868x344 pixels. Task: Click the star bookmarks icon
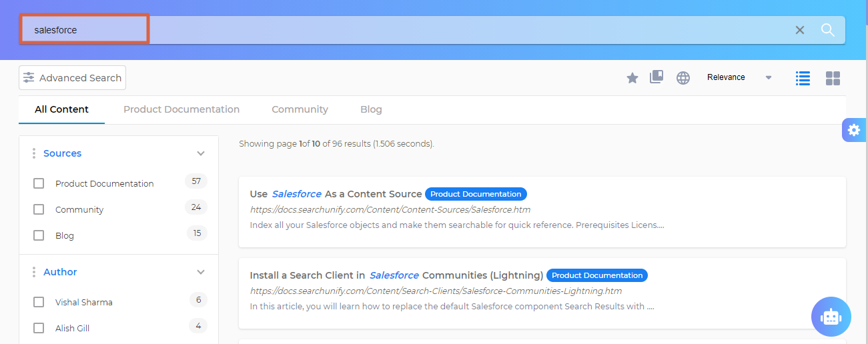pos(632,78)
